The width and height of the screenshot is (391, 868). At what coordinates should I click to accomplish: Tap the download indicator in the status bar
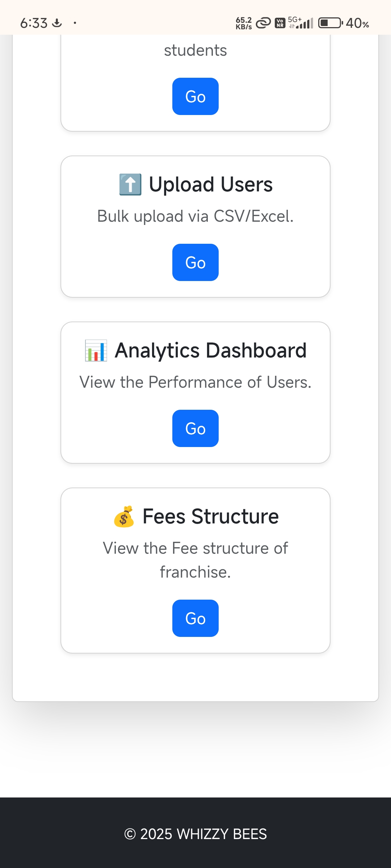coord(57,23)
